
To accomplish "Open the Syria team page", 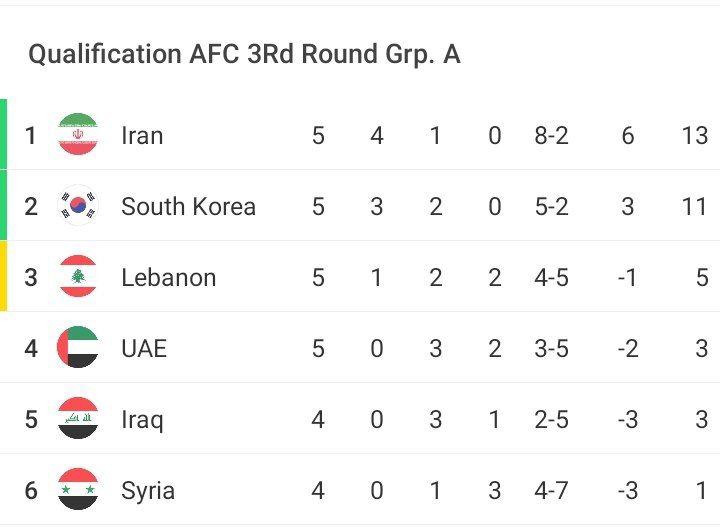I will click(x=148, y=490).
